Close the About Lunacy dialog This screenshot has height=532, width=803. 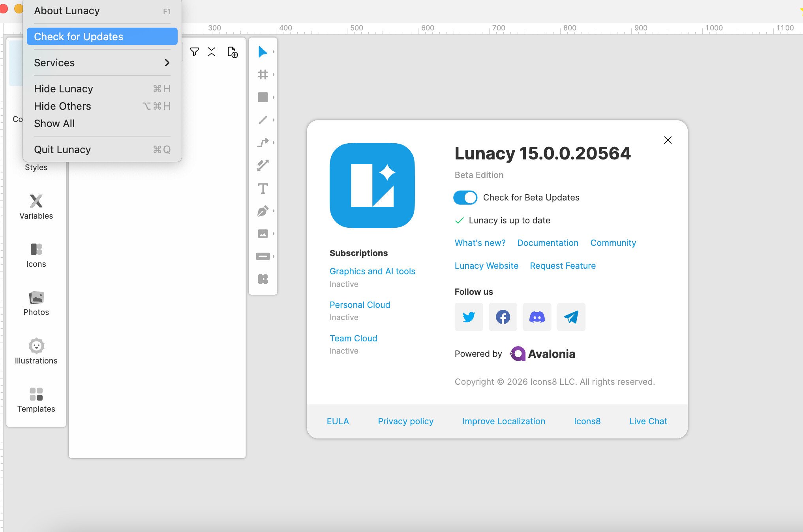(x=668, y=140)
